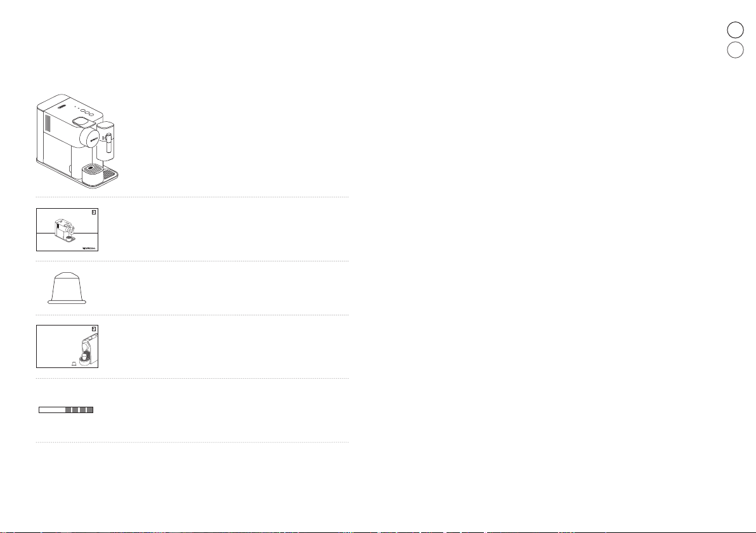The image size is (756, 533).
Task: Click the round front head of the large machine
Action: click(91, 138)
